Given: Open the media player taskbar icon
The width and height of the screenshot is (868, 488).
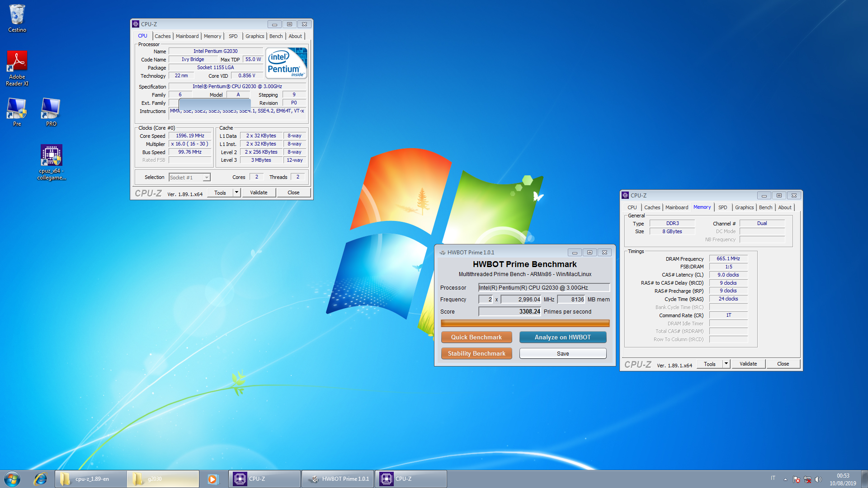Looking at the screenshot, I should (213, 479).
